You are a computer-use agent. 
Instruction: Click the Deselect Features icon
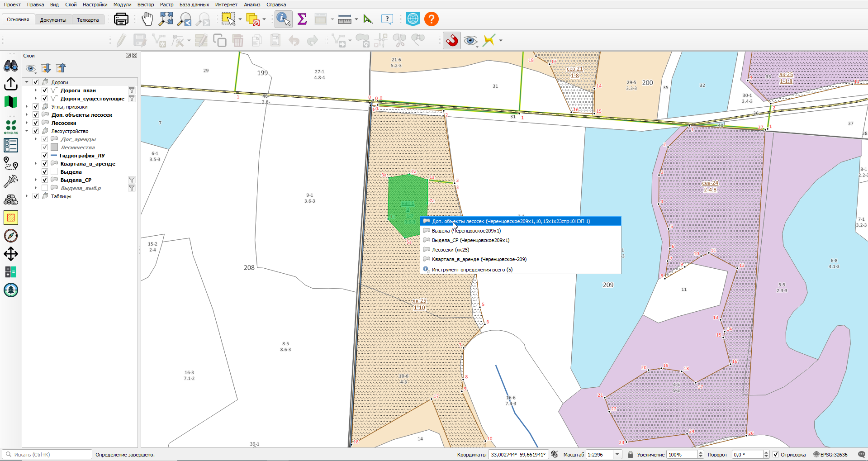(x=253, y=19)
